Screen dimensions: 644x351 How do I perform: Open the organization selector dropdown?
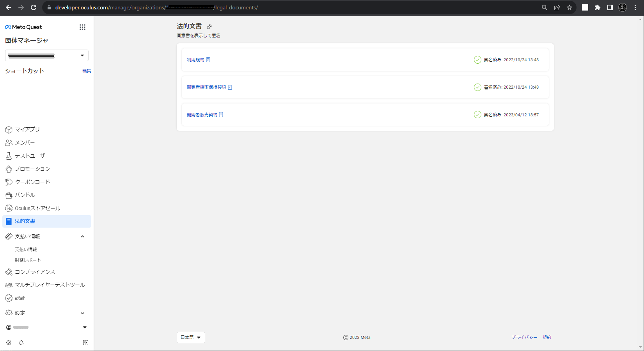coord(47,55)
